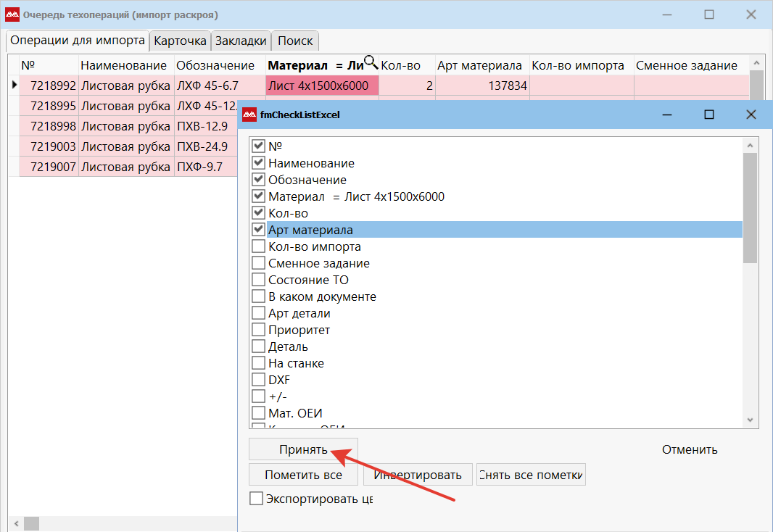Click the search magnifier icon in Материал column
Screen dimensions: 773x532
tap(371, 62)
